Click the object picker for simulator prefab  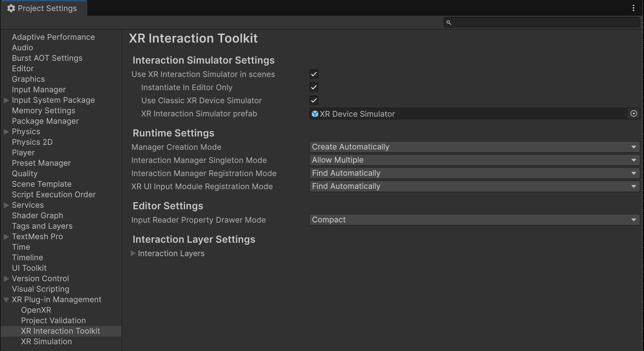634,114
